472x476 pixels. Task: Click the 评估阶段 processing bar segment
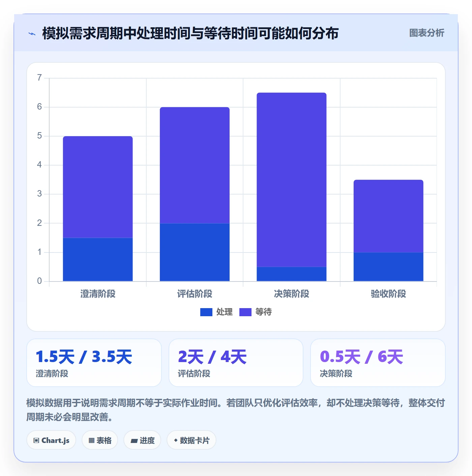(195, 252)
